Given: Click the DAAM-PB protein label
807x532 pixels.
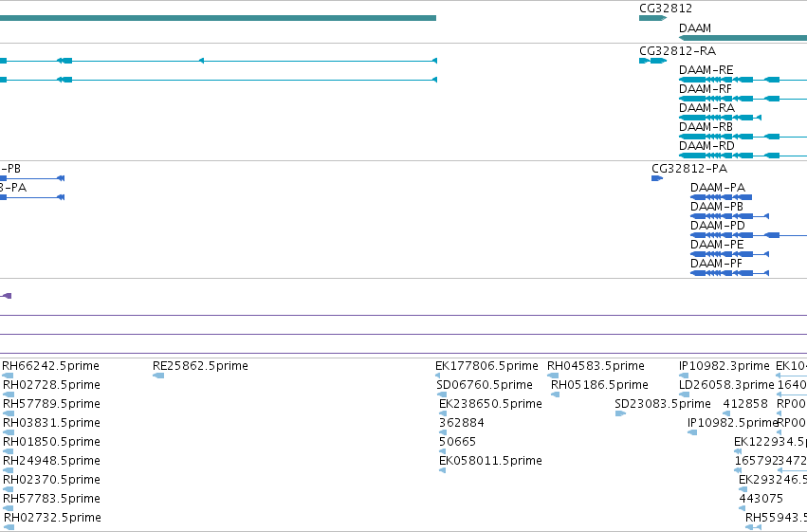Looking at the screenshot, I should pos(717,207).
